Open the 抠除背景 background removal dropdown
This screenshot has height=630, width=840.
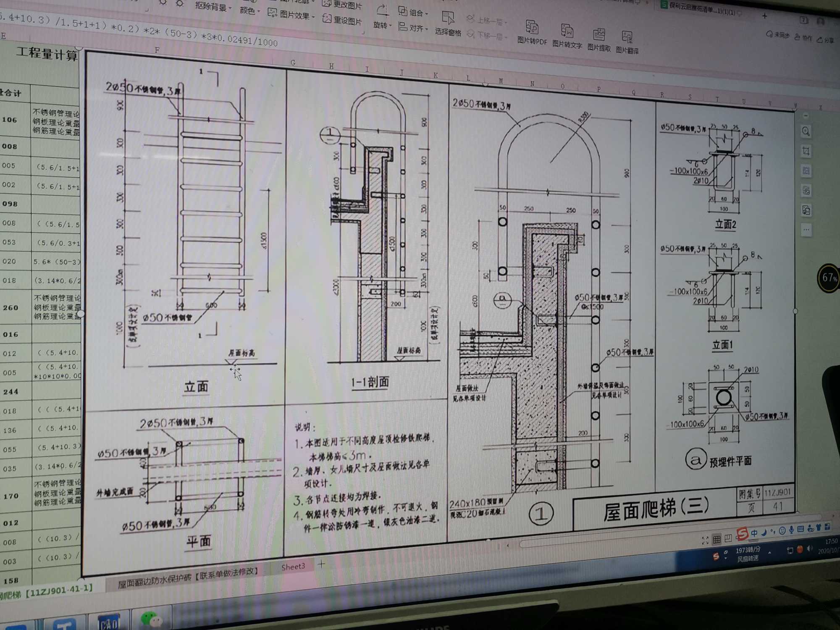[213, 7]
